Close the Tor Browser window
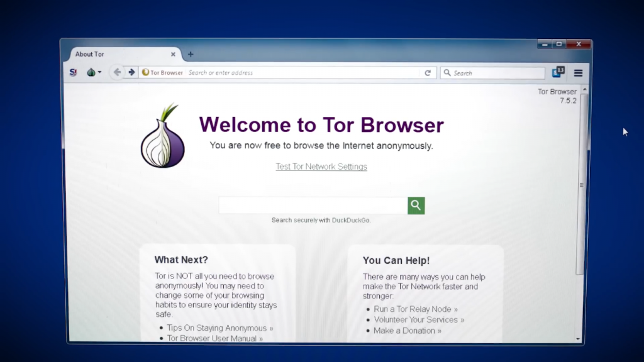This screenshot has height=362, width=644. pyautogui.click(x=579, y=44)
